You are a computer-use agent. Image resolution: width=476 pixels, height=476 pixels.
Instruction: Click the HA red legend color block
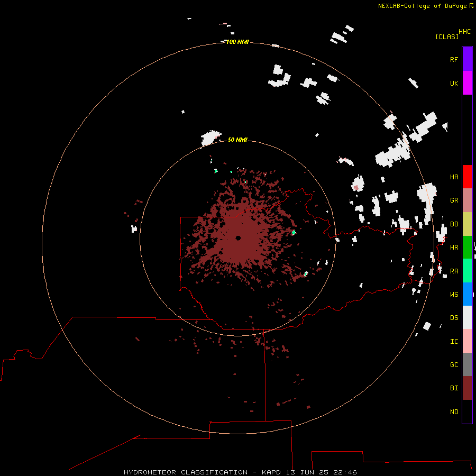coord(467,177)
